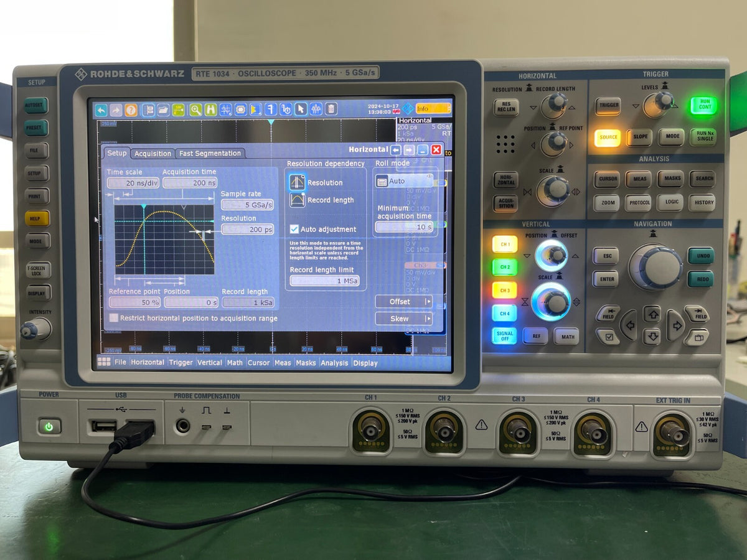Expand the Offset submenu button

point(403,302)
